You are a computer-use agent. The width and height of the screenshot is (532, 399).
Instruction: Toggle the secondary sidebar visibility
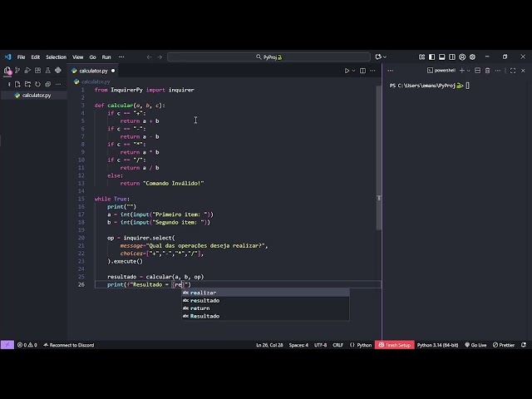pos(452,57)
